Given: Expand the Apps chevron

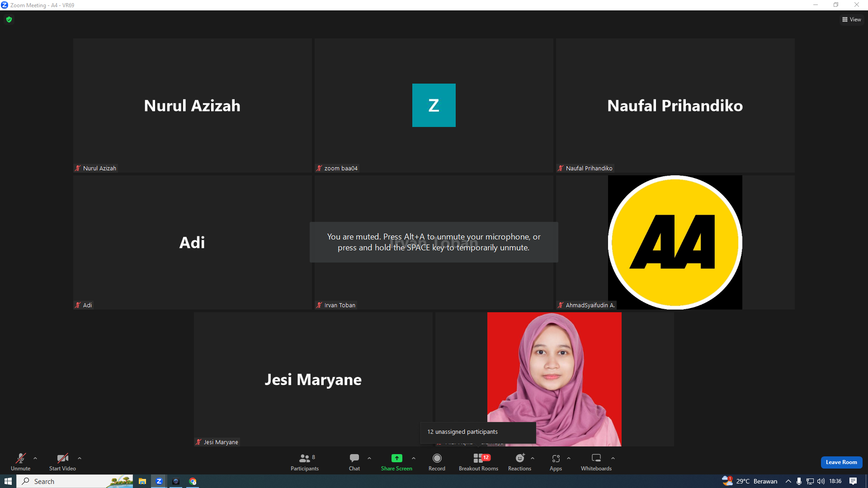Looking at the screenshot, I should (569, 458).
